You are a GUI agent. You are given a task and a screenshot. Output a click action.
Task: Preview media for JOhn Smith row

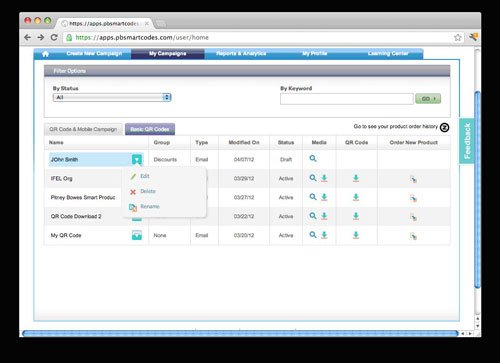pyautogui.click(x=313, y=159)
